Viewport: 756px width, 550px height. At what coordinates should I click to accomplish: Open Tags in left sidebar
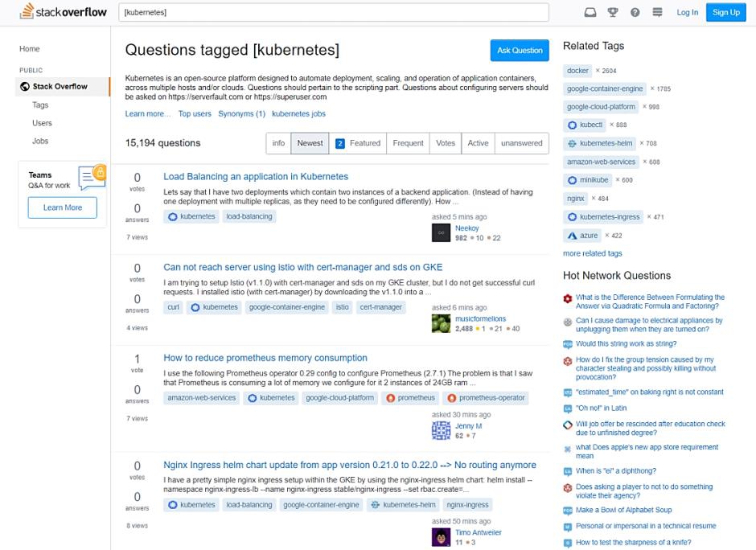40,105
